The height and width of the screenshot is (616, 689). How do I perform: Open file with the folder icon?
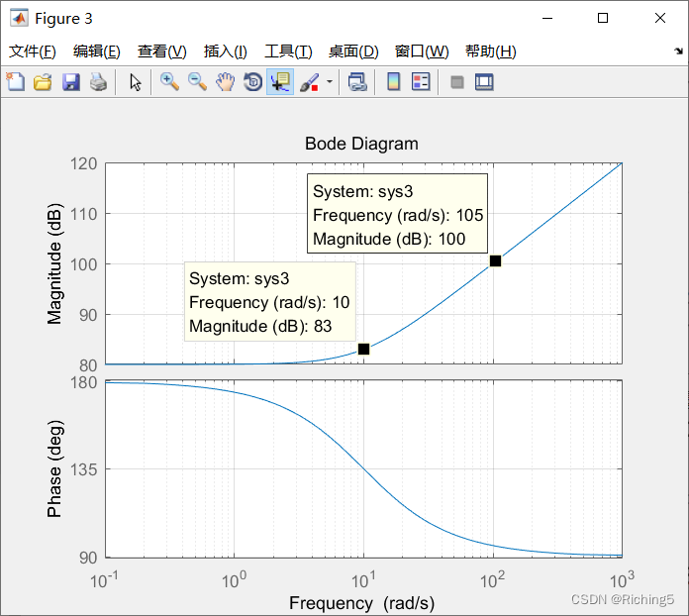[x=44, y=82]
